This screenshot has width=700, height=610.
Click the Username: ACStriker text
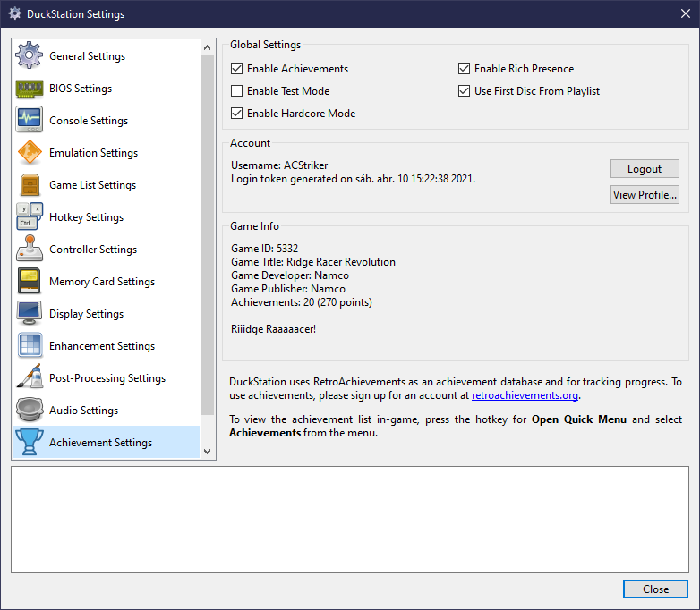coord(279,165)
